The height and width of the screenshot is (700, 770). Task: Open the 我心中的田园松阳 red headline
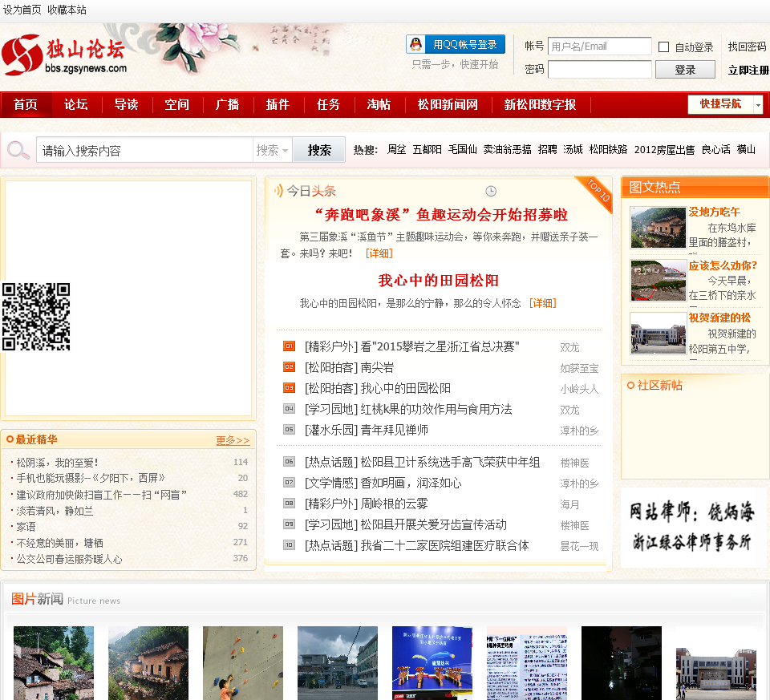click(439, 281)
